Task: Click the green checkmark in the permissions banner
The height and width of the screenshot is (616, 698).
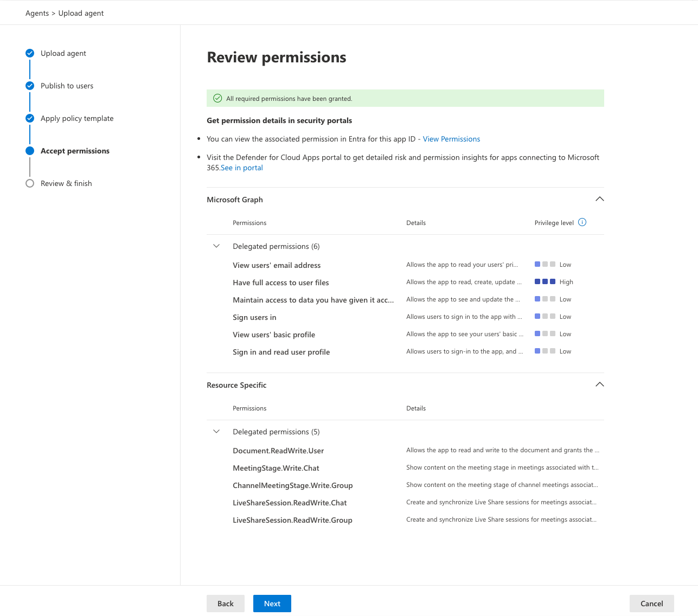Action: tap(217, 98)
